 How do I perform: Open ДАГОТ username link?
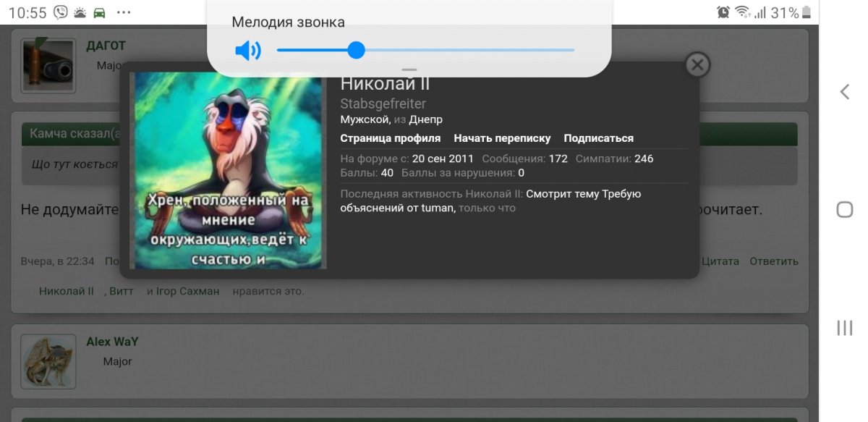pyautogui.click(x=106, y=46)
